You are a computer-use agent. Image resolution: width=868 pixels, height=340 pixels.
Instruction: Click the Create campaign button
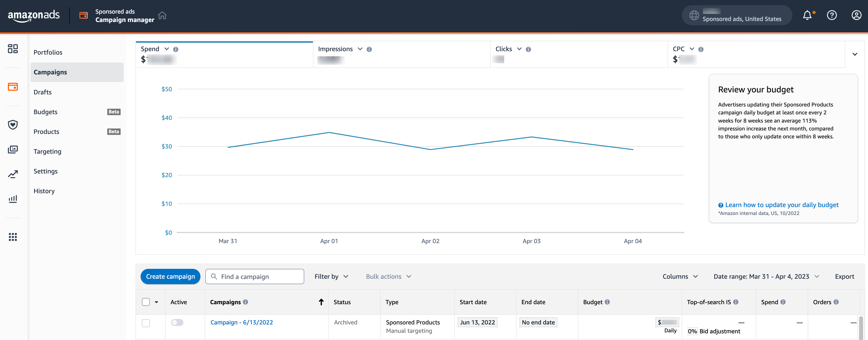click(x=171, y=276)
